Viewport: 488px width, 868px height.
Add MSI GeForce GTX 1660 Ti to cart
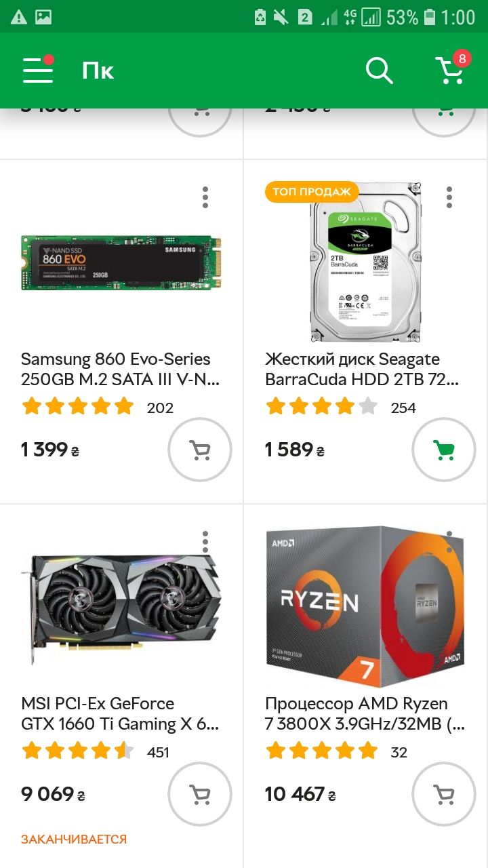click(200, 794)
